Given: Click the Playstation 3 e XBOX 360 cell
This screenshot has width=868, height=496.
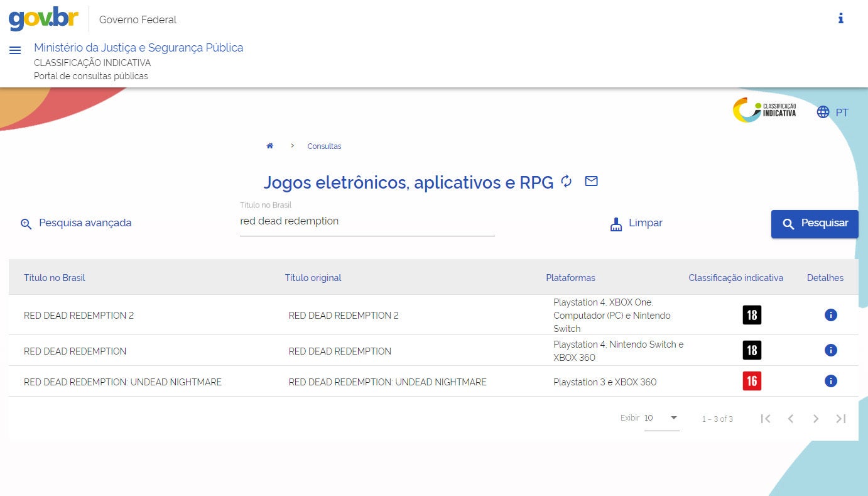Looking at the screenshot, I should (x=605, y=382).
